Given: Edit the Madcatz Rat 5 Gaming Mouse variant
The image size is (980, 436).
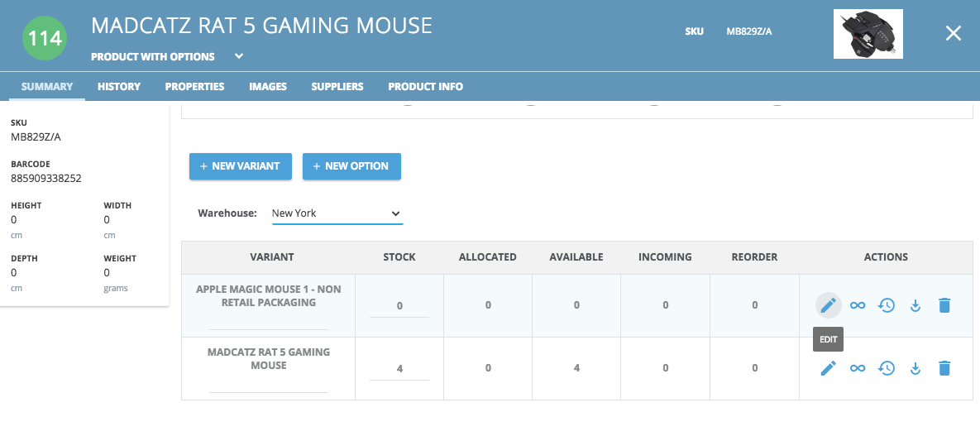Looking at the screenshot, I should pyautogui.click(x=828, y=368).
